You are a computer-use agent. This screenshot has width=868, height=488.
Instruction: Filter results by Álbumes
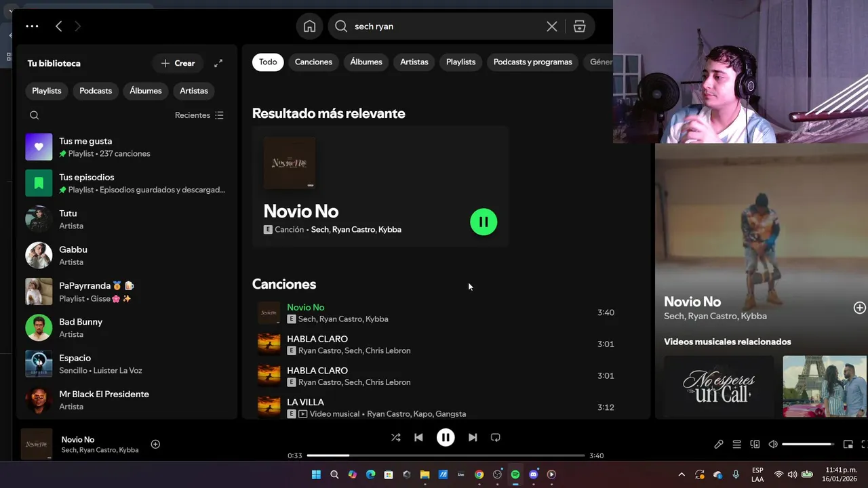(366, 62)
